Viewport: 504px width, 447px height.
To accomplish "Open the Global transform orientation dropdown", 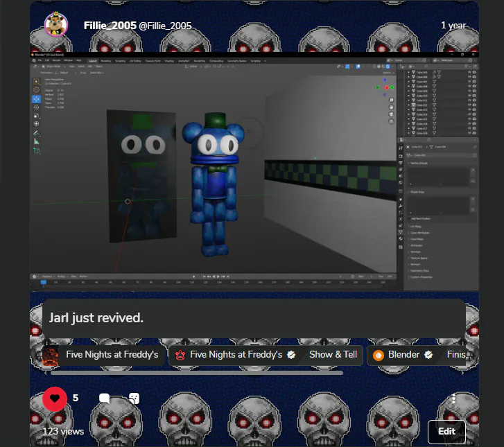I will click(x=193, y=67).
